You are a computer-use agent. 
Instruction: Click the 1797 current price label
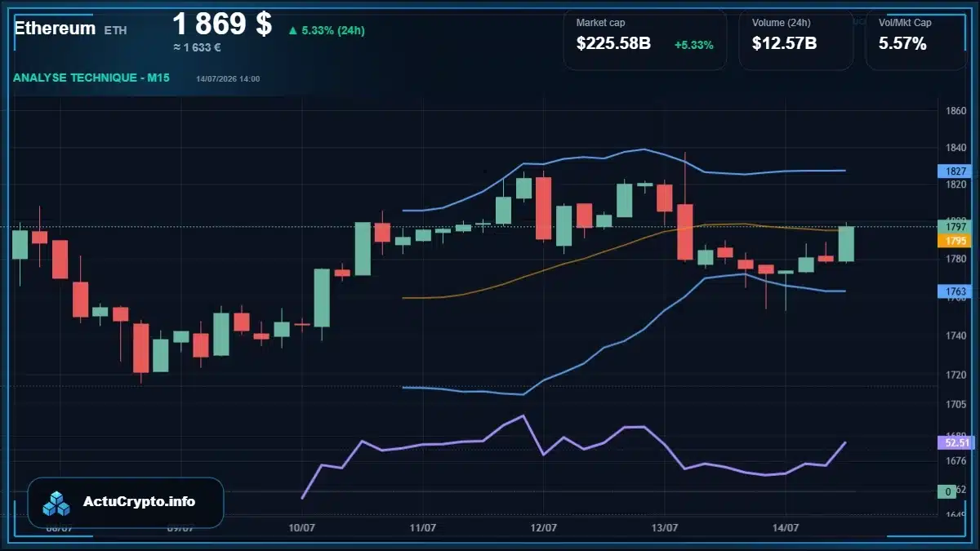pyautogui.click(x=955, y=227)
